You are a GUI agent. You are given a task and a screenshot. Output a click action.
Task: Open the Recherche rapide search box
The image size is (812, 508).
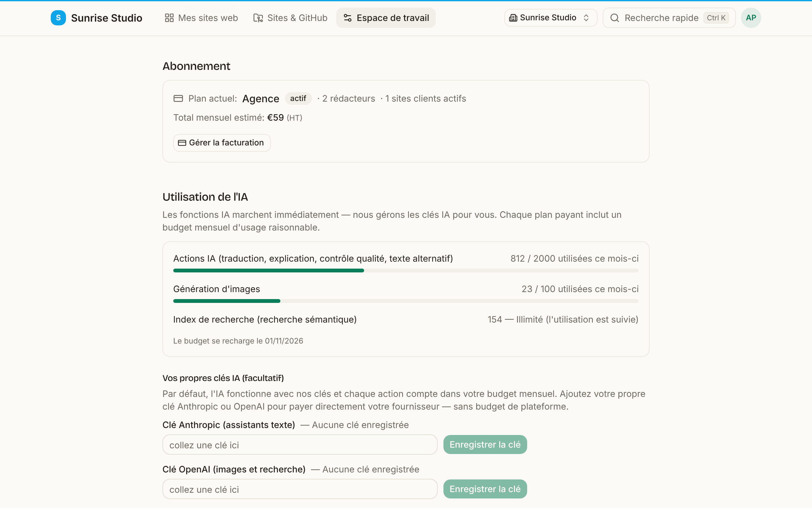point(669,18)
